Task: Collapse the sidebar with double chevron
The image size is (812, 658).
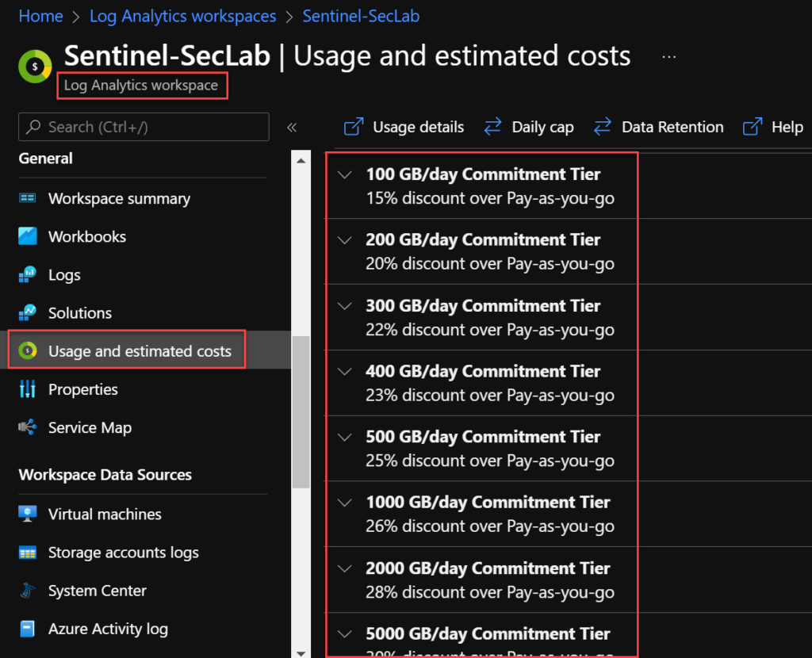Action: coord(292,128)
